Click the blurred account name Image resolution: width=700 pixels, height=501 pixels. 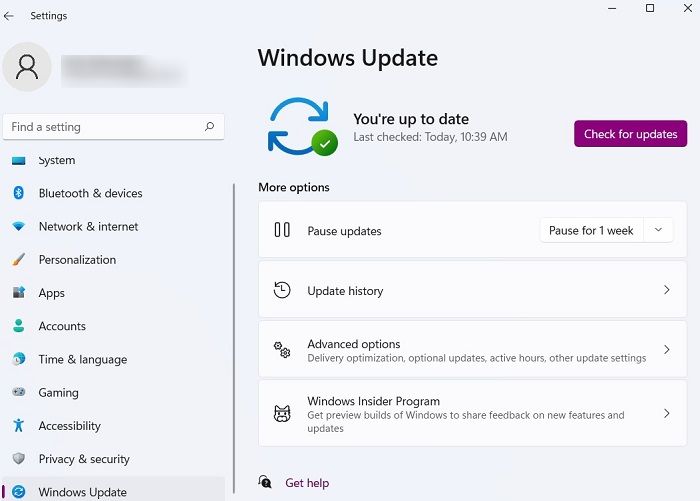coord(124,70)
